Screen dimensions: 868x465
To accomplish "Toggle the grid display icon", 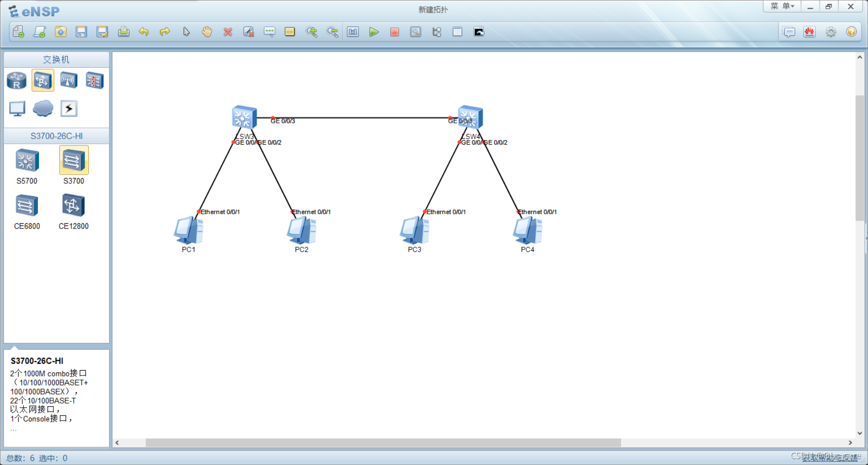I will [x=458, y=32].
